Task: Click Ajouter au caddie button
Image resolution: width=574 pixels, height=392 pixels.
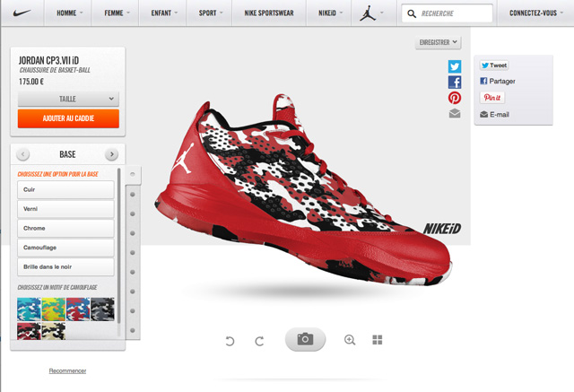Action: click(68, 118)
